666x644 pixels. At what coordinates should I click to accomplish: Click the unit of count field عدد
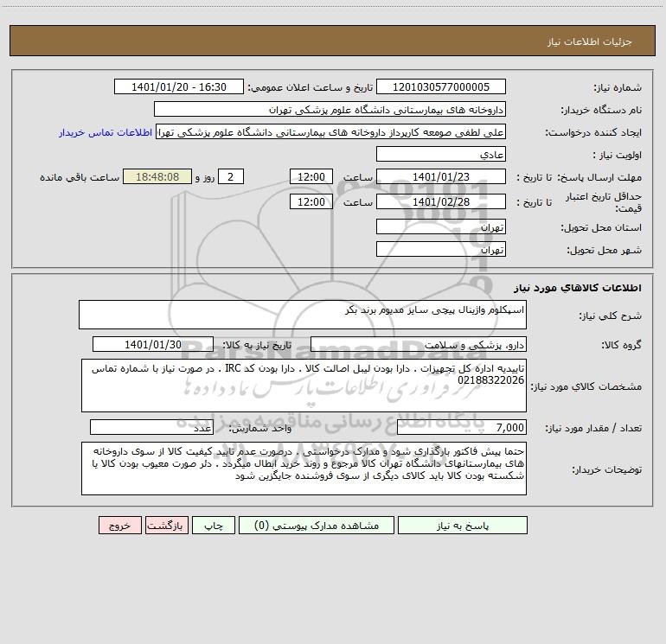click(151, 427)
